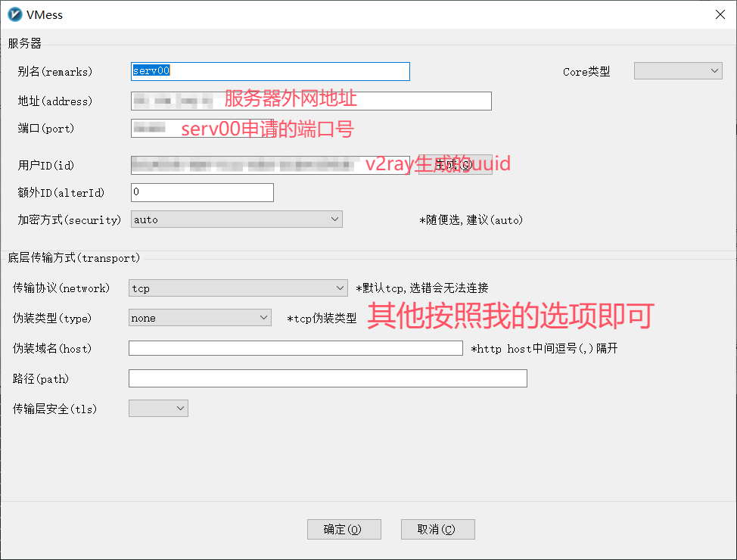Click the '*http host中间逗号(,)隔开' hint text
This screenshot has height=560, width=737.
pos(544,348)
